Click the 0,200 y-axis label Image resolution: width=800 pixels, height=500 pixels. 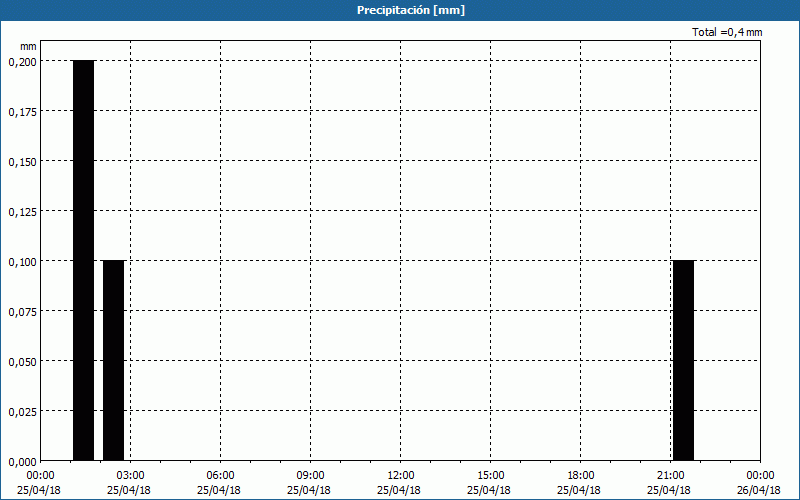(22, 62)
